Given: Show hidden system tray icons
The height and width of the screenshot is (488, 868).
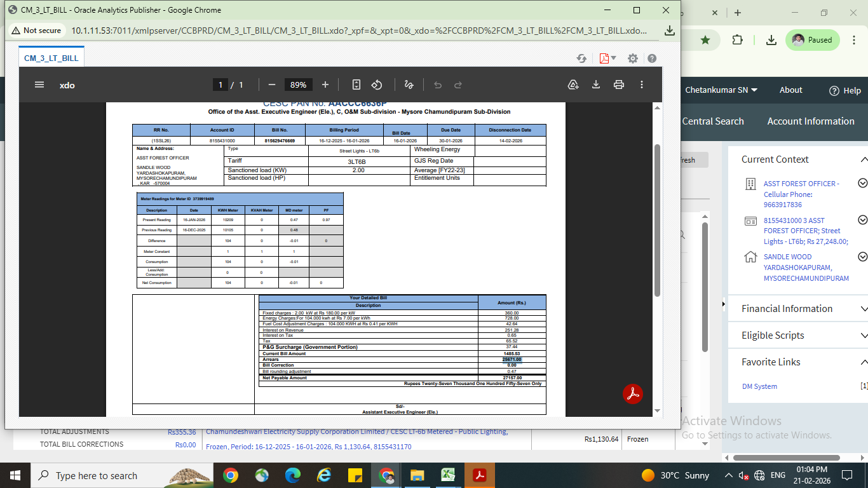Looking at the screenshot, I should 729,475.
